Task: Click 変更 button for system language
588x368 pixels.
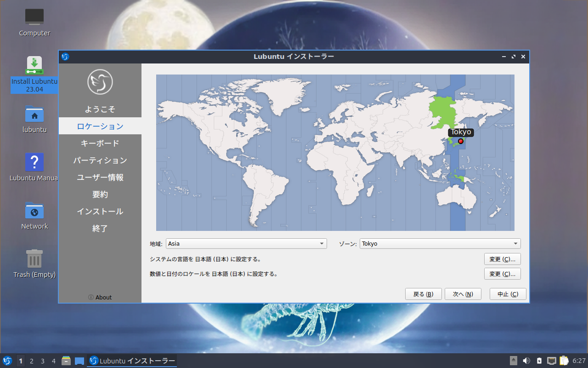Action: 502,259
